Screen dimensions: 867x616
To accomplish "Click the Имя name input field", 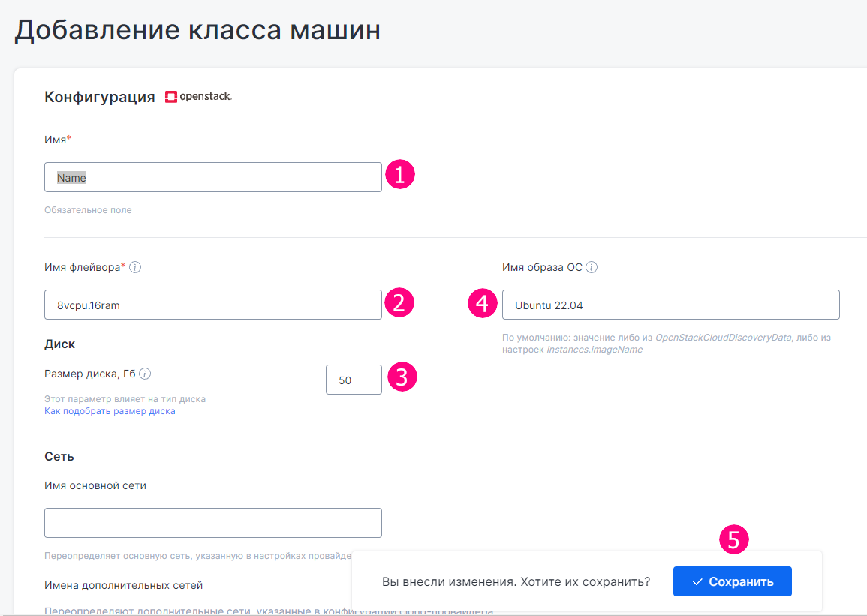I will pyautogui.click(x=213, y=177).
